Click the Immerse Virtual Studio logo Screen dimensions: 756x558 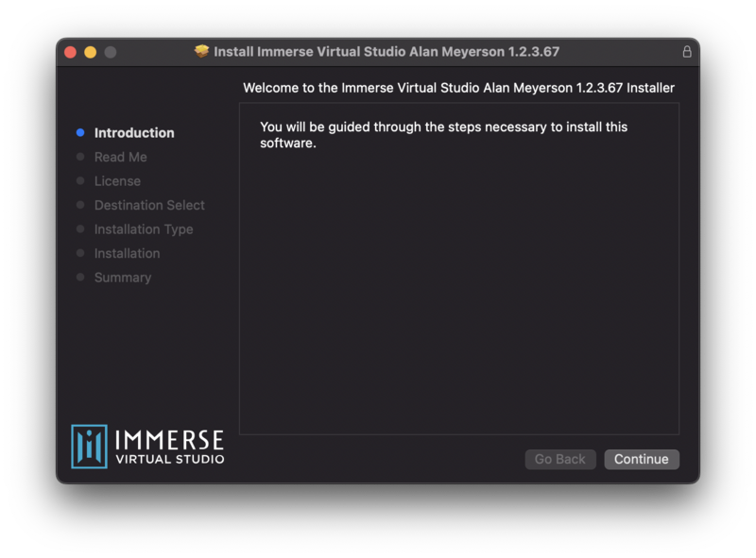click(x=148, y=447)
